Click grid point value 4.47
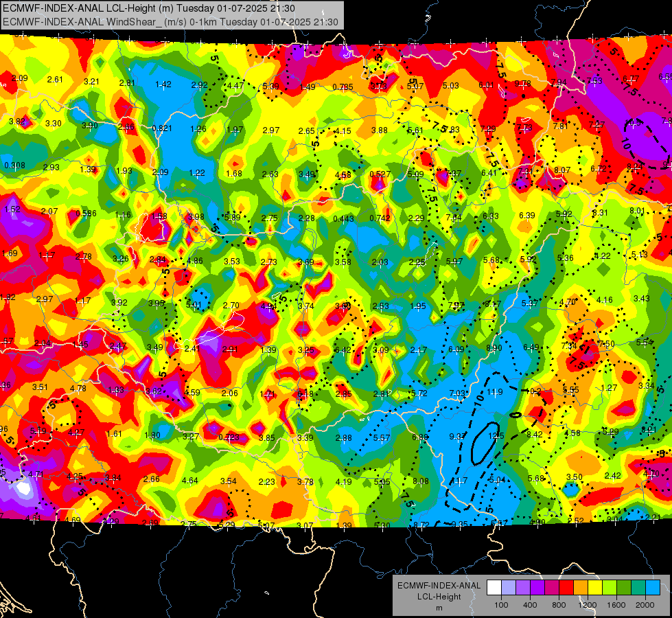This screenshot has height=618, width=672. (x=235, y=85)
